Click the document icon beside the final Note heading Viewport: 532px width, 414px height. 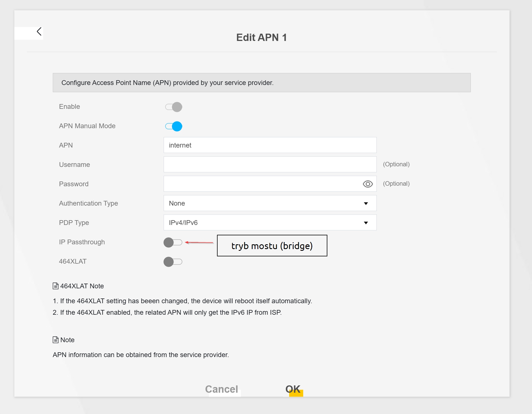pyautogui.click(x=56, y=340)
